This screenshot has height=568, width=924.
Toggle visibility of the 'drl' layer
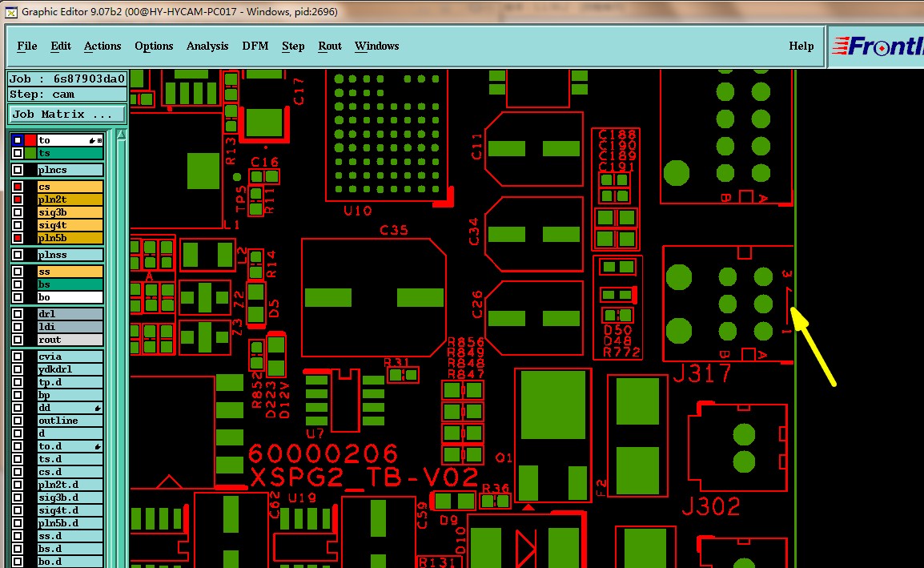coord(18,314)
